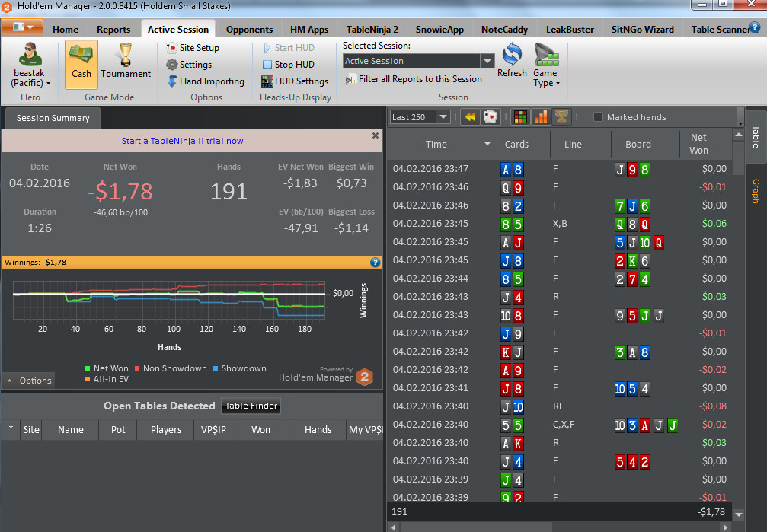Close the TableNinja trial banner
Viewport: 767px width, 532px height.
(376, 135)
